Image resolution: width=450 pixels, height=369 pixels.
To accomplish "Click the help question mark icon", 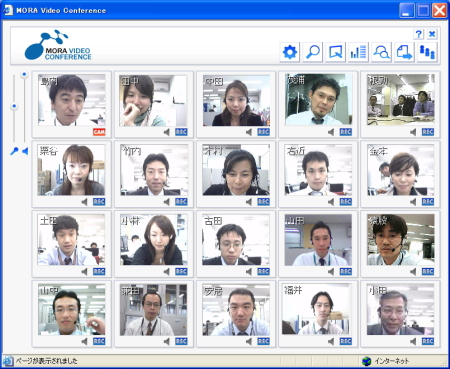I will click(419, 34).
